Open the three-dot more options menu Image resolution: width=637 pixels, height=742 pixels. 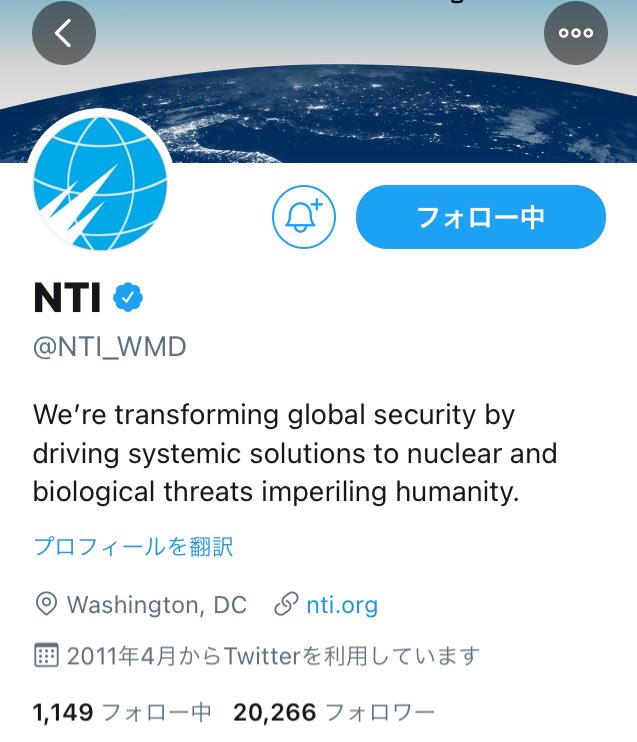point(576,33)
